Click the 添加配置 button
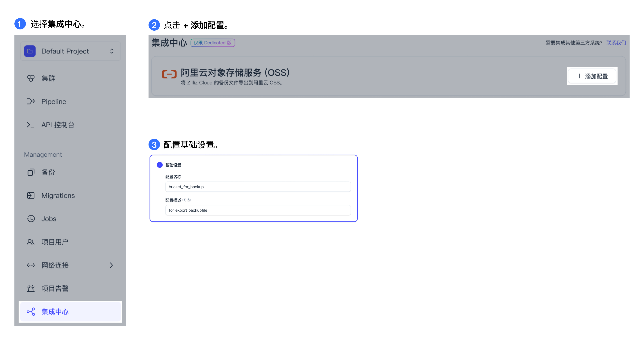 [592, 76]
